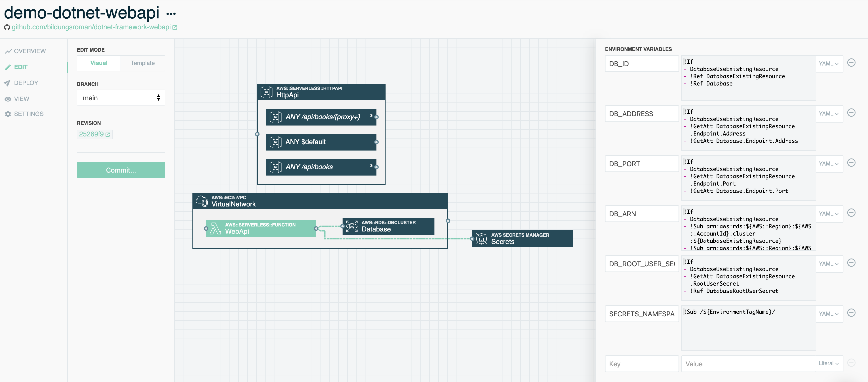Click the empty Key input field
Image resolution: width=868 pixels, height=382 pixels.
click(642, 364)
